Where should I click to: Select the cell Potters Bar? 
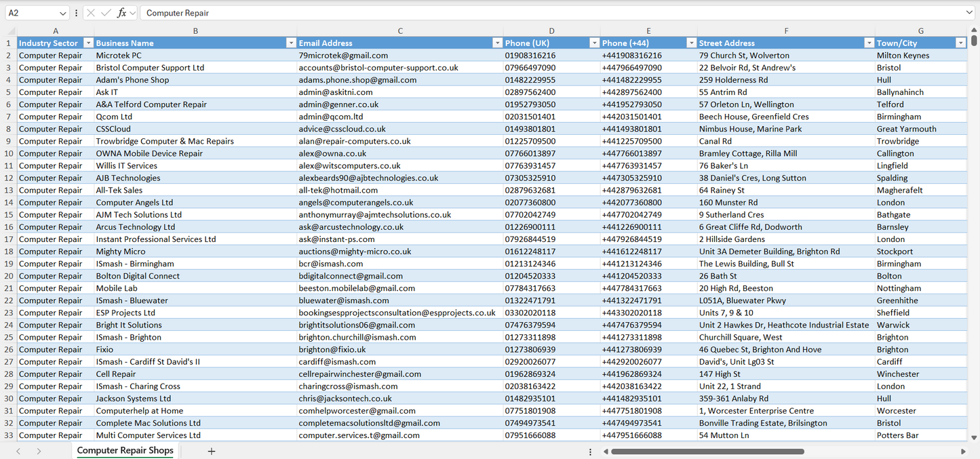coord(921,435)
